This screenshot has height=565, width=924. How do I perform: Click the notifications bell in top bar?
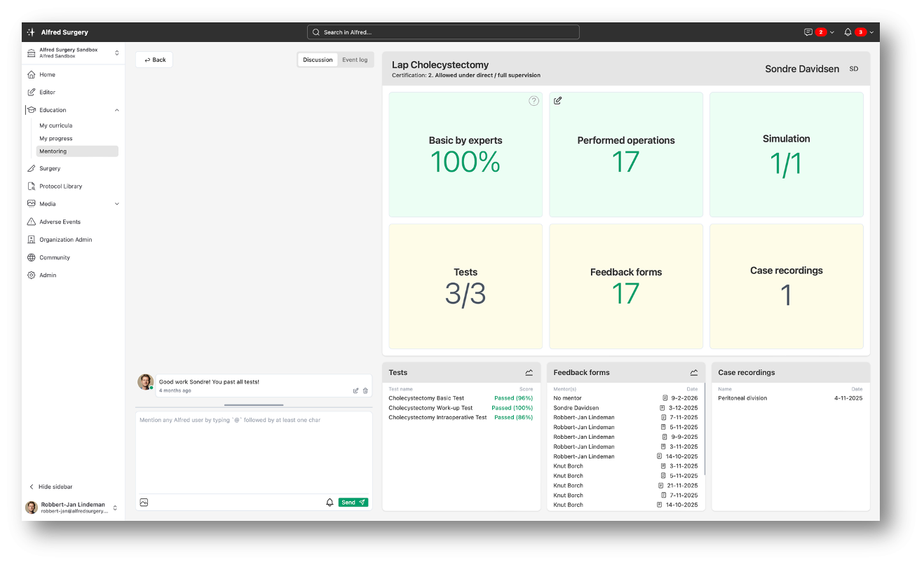[848, 32]
